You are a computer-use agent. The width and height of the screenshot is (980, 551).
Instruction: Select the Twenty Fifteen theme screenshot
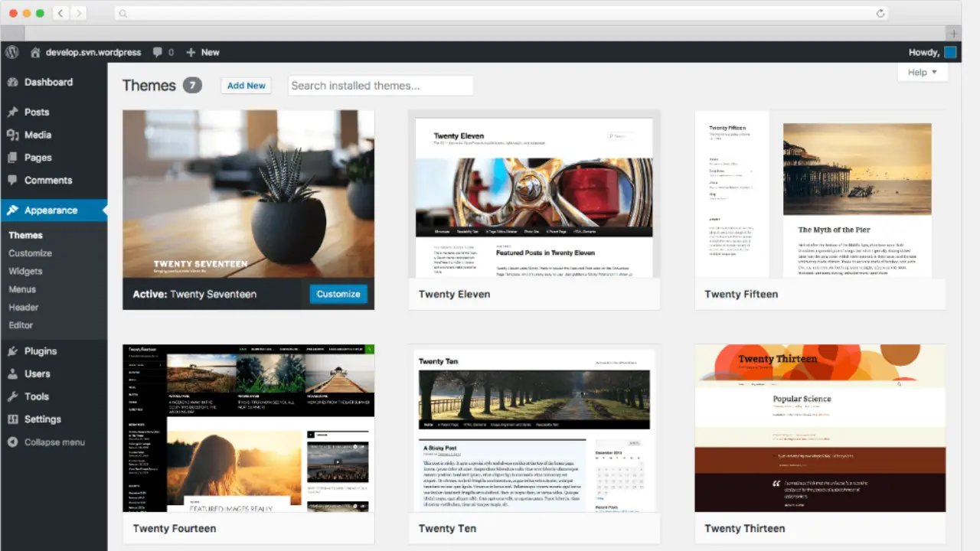coord(820,194)
